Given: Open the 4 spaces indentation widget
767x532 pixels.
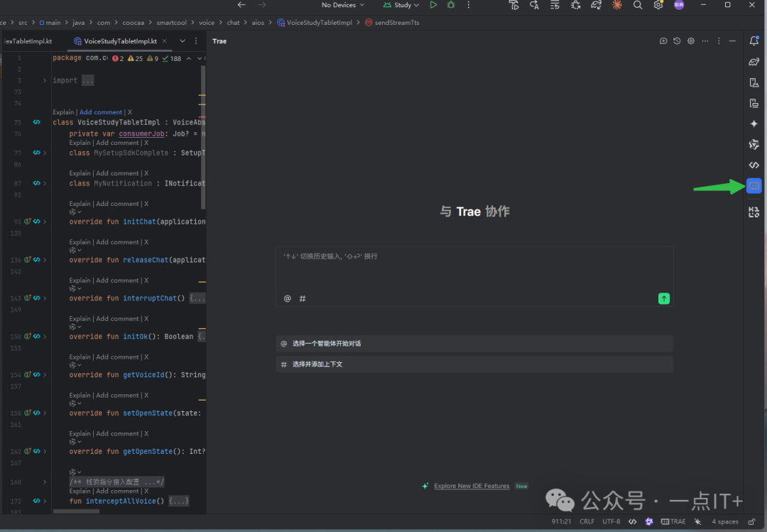Looking at the screenshot, I should pos(724,521).
